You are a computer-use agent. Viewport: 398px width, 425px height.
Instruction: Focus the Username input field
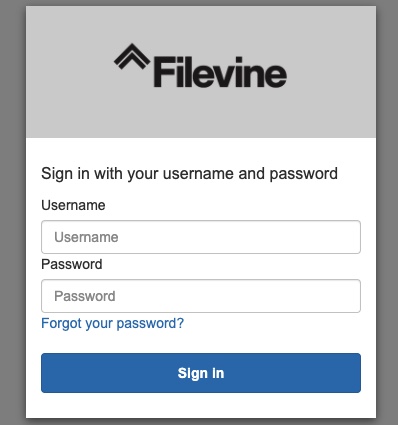click(x=201, y=237)
